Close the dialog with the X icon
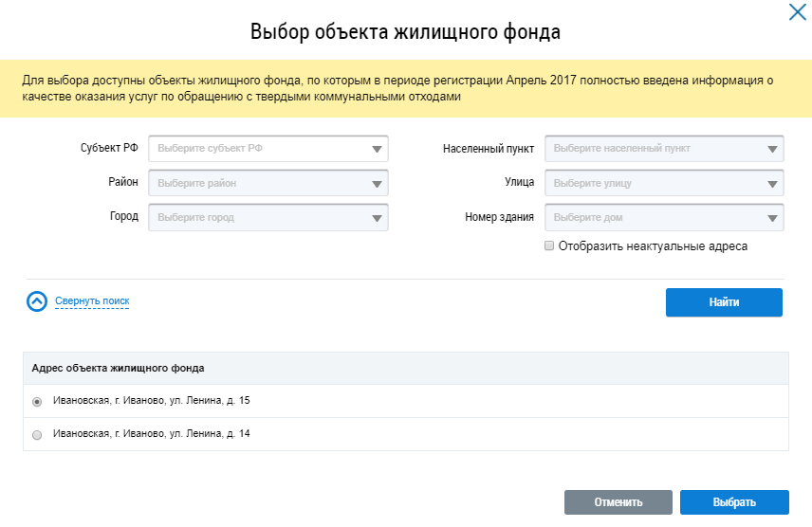 tap(797, 12)
